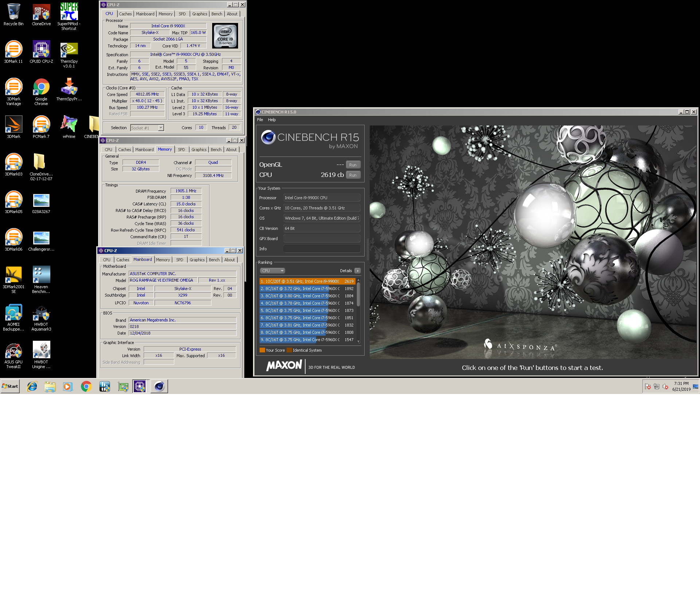
Task: Open the Socket #1 selection dropdown
Action: pos(148,128)
